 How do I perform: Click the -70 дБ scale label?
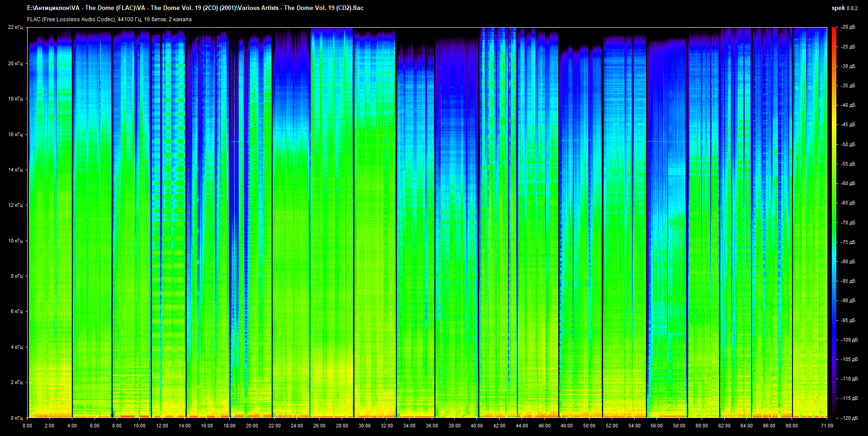coord(848,223)
